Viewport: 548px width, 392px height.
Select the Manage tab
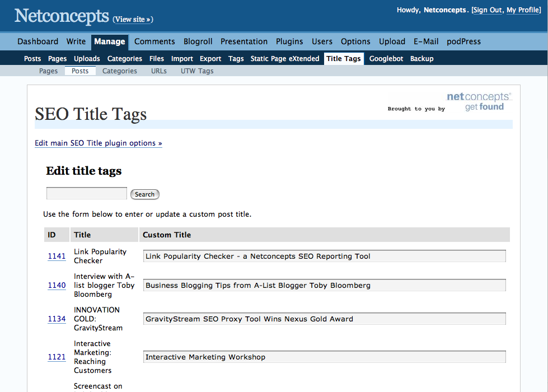click(110, 42)
